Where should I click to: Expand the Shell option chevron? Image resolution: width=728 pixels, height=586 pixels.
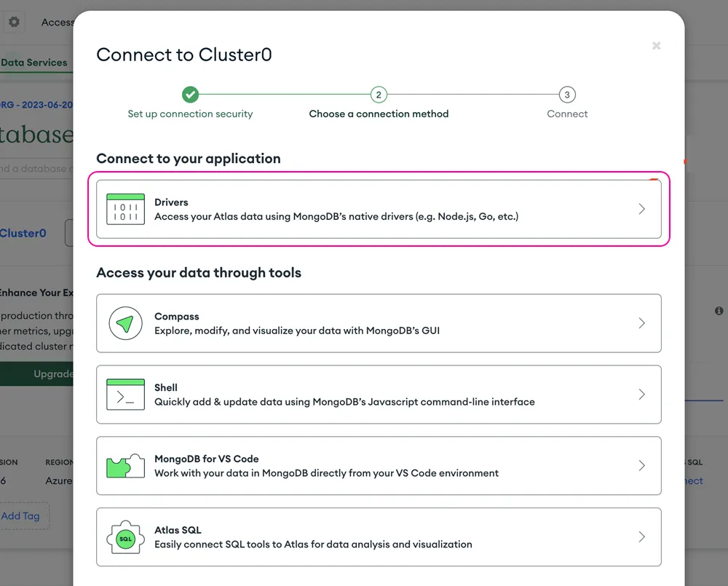click(x=641, y=395)
